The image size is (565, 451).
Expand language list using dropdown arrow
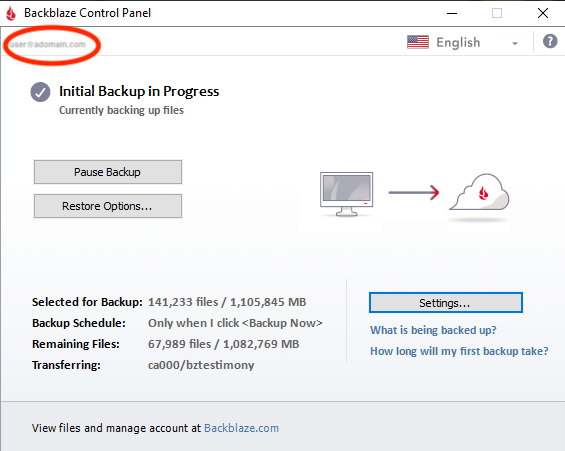click(515, 44)
